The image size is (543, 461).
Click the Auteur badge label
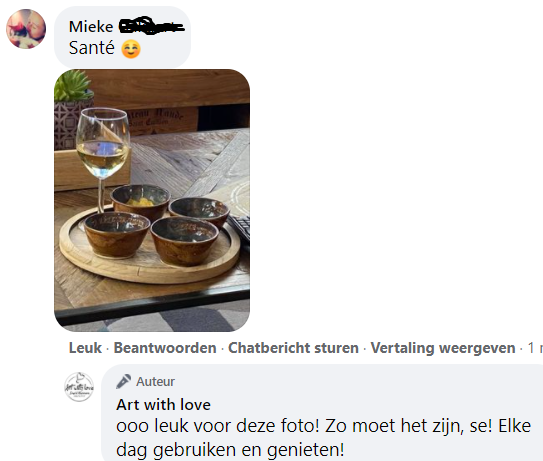155,382
